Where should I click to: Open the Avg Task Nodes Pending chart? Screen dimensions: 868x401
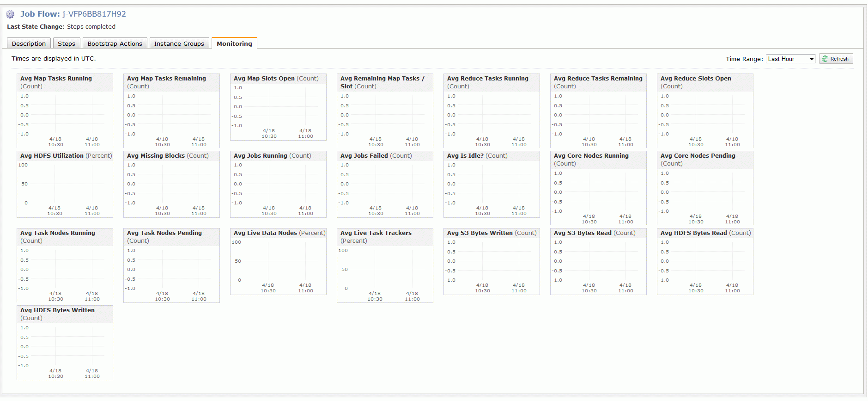tap(171, 265)
